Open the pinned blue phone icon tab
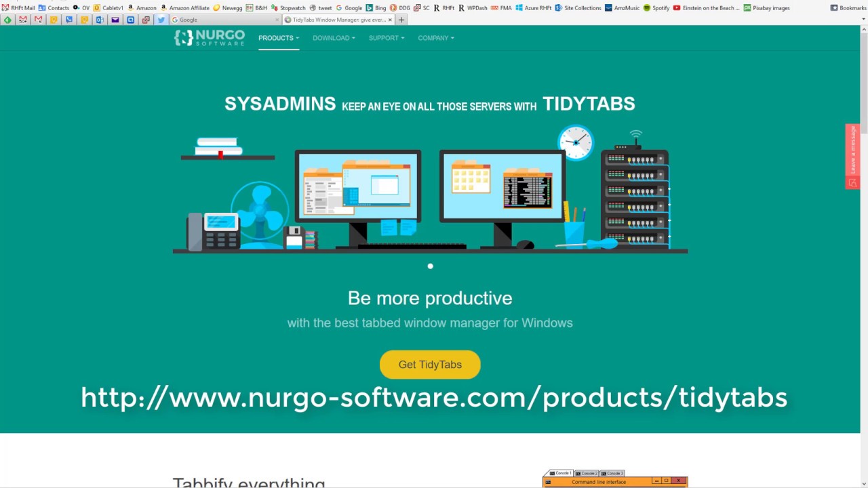The image size is (868, 488). coord(69,20)
